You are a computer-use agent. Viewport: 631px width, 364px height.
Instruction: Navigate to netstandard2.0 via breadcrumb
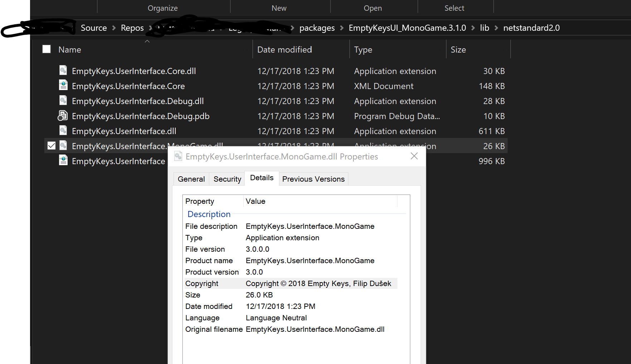point(531,28)
